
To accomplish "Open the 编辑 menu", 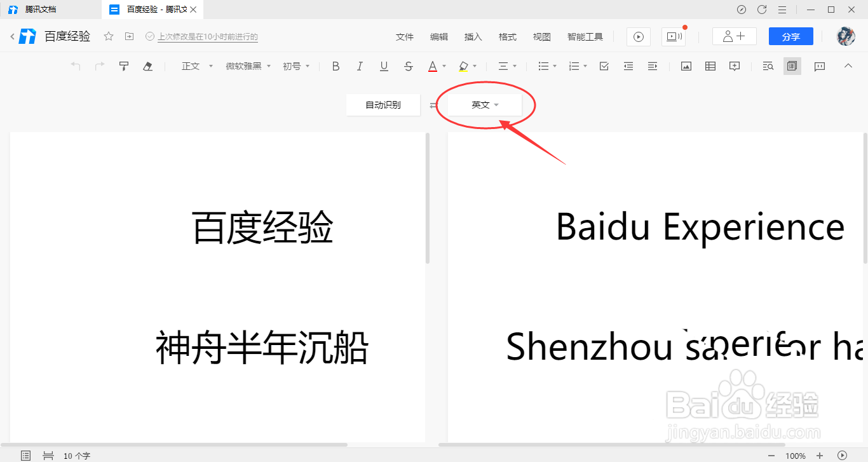I will point(439,37).
